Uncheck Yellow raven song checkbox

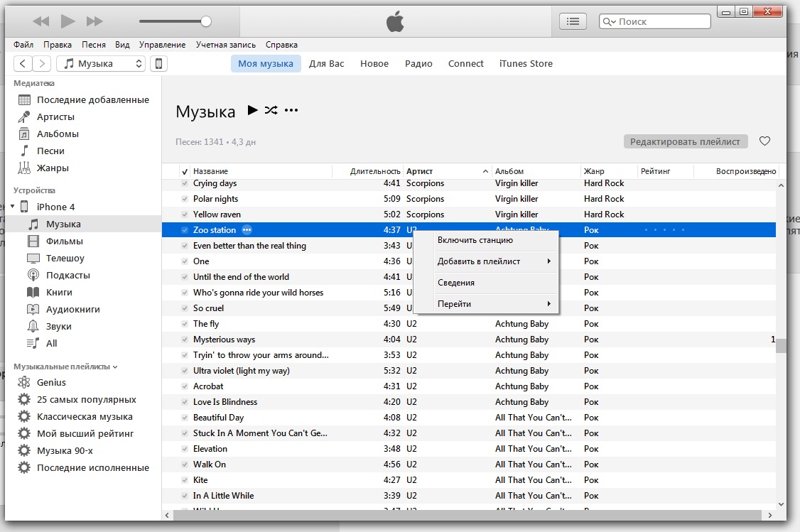click(185, 215)
